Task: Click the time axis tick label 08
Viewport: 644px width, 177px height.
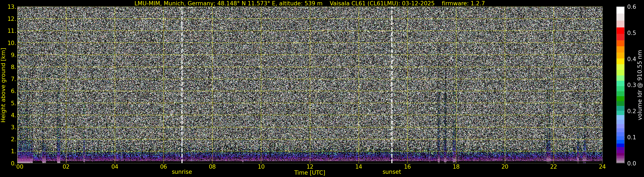Action: (212, 167)
